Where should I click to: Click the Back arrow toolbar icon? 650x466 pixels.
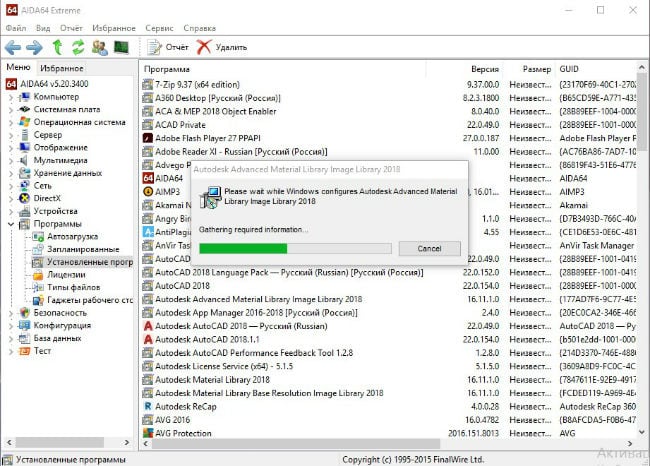(12, 48)
